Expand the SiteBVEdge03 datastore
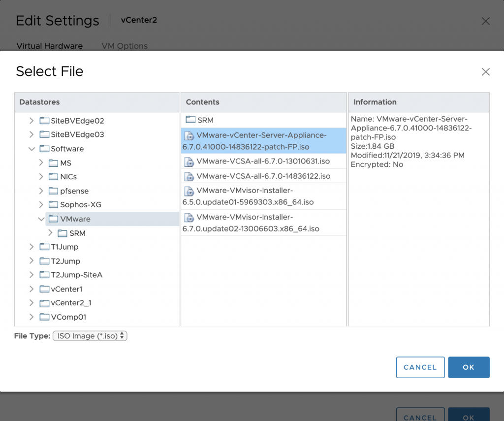 [x=31, y=134]
